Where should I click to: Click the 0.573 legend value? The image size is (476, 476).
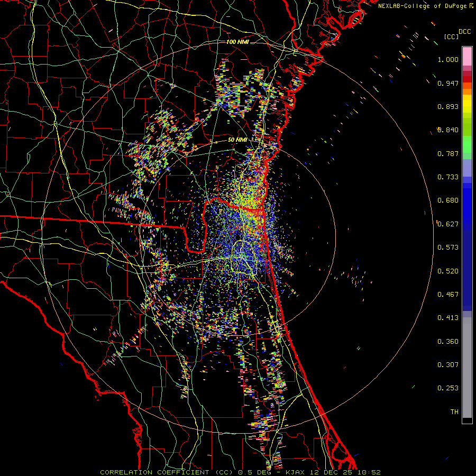point(448,248)
